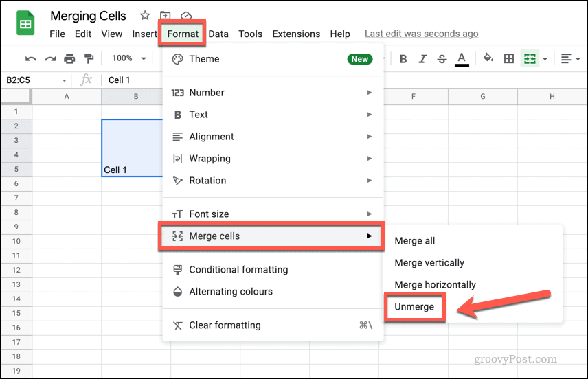The image size is (588, 379).
Task: Redo the last action
Action: (x=50, y=58)
